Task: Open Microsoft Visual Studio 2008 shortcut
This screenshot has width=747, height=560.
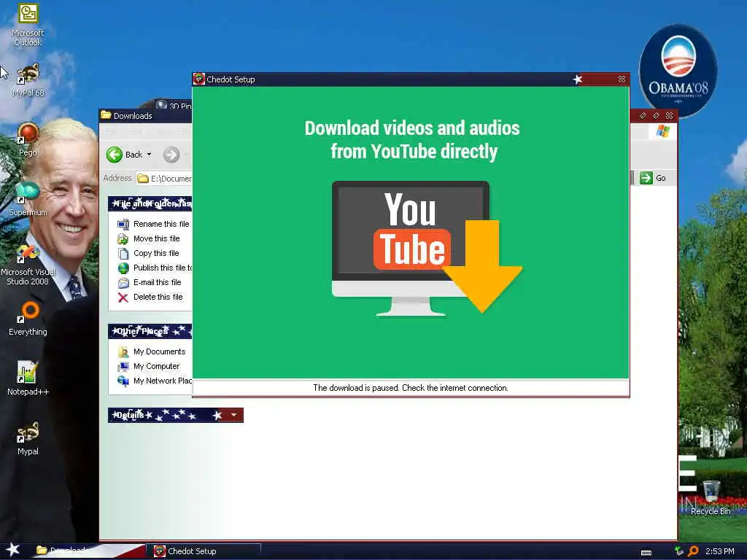Action: [x=28, y=264]
